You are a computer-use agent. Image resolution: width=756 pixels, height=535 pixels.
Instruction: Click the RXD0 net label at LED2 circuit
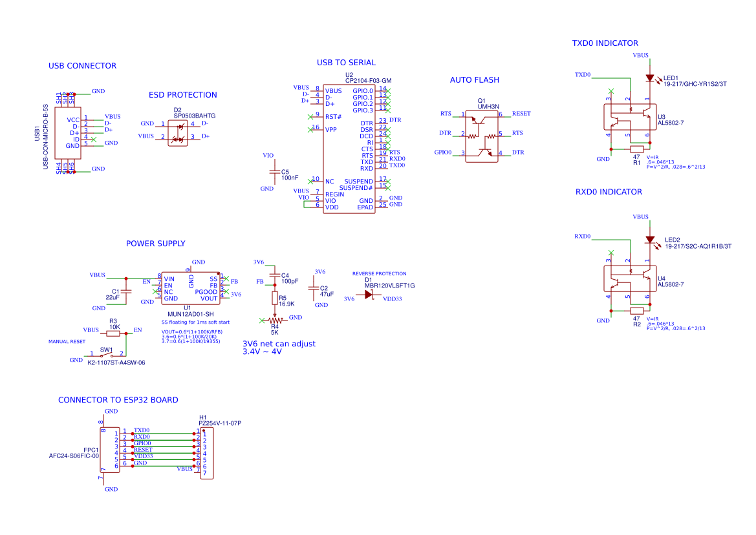[583, 236]
